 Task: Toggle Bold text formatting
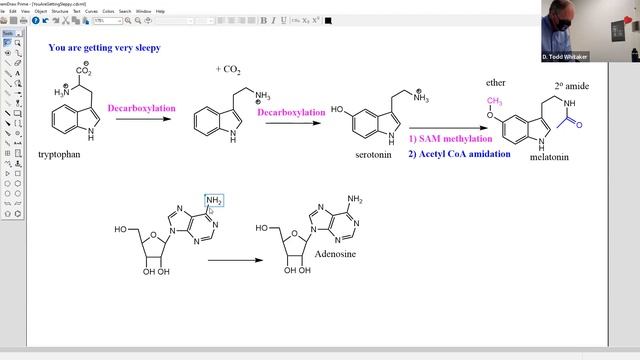[264, 20]
